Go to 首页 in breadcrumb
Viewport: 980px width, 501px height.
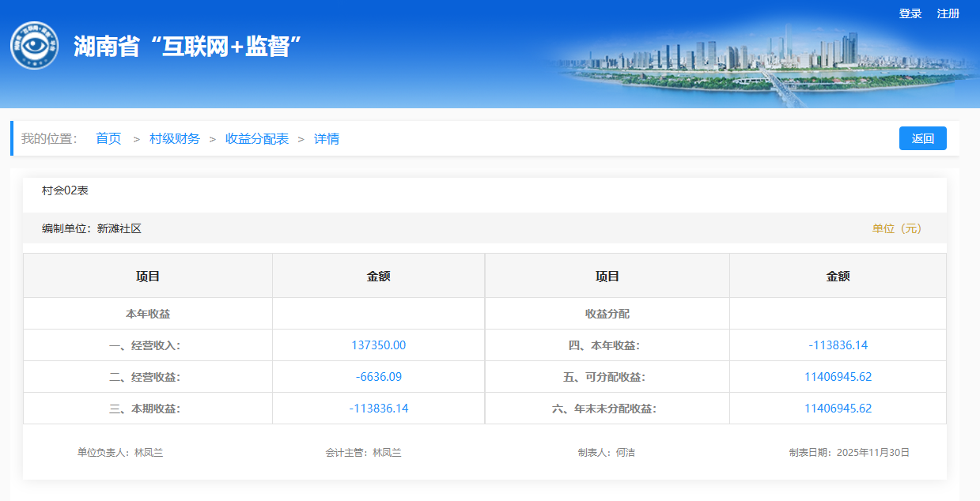tap(108, 138)
